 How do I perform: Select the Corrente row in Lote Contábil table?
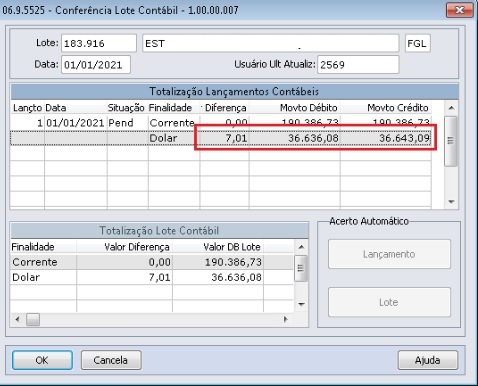pyautogui.click(x=152, y=262)
